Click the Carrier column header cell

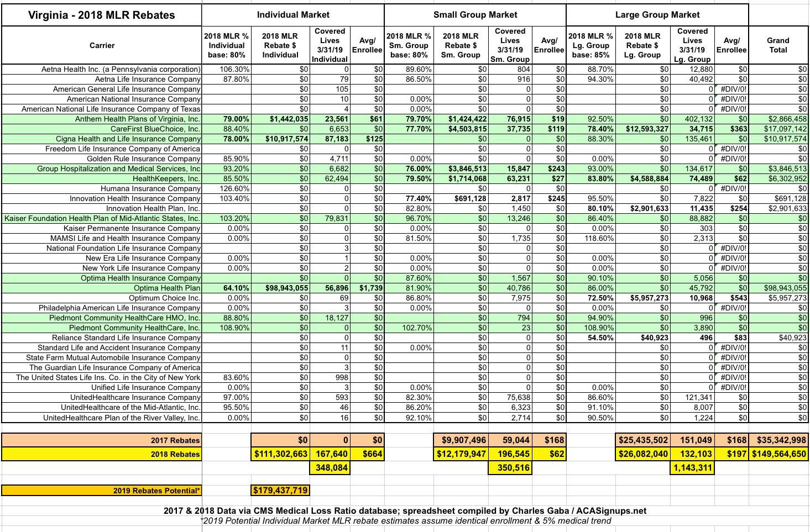[x=102, y=45]
